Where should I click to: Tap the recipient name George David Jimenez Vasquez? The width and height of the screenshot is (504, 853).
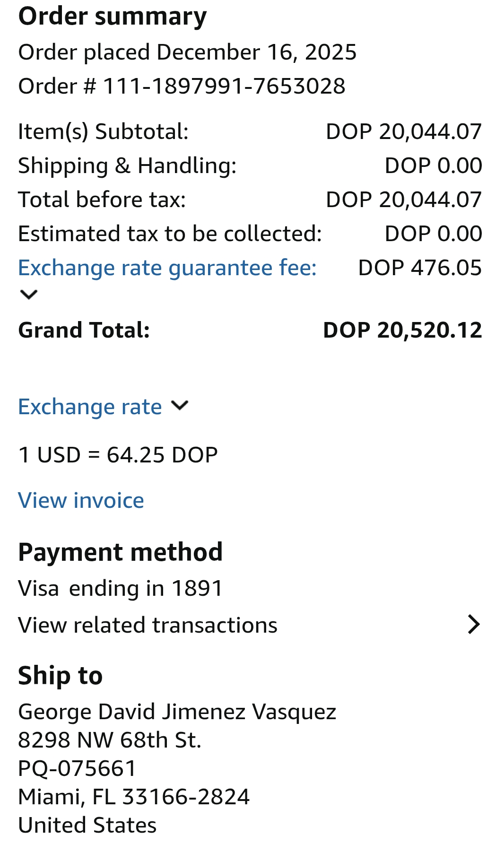pos(177,712)
